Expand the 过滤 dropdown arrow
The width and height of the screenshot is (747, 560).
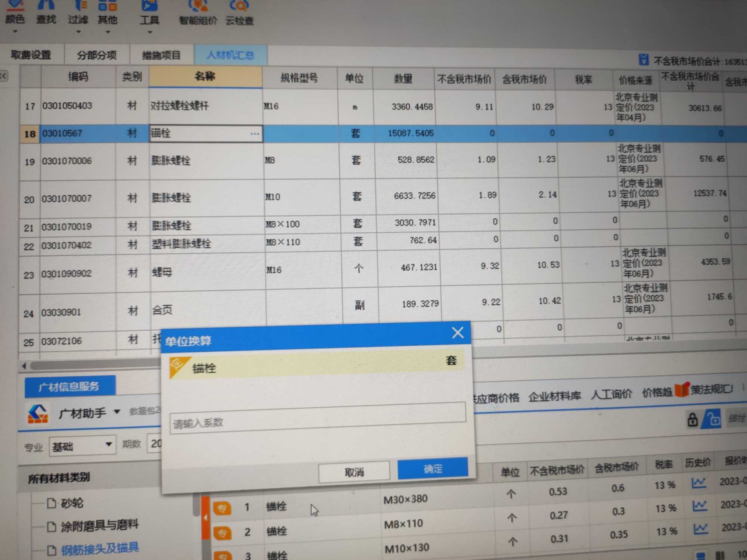(78, 32)
